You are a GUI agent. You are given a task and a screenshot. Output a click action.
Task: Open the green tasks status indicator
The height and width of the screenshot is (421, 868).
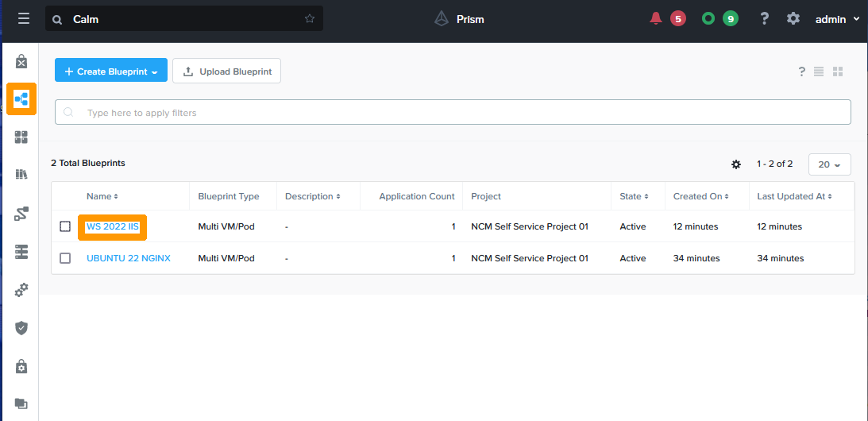point(708,18)
